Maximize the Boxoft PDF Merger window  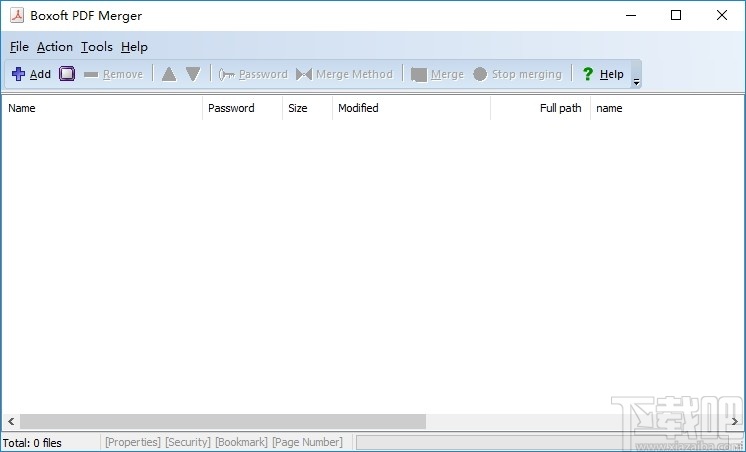(x=676, y=15)
